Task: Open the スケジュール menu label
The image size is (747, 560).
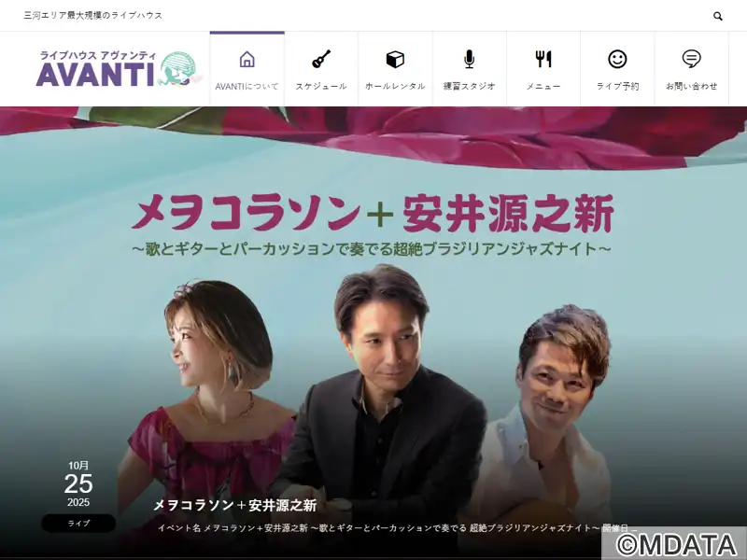Action: click(321, 86)
